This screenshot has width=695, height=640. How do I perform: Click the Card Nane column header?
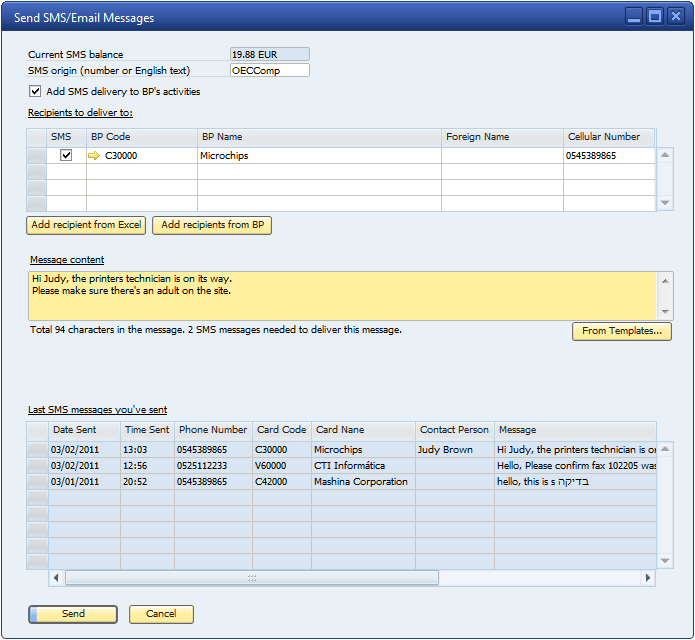(x=363, y=430)
